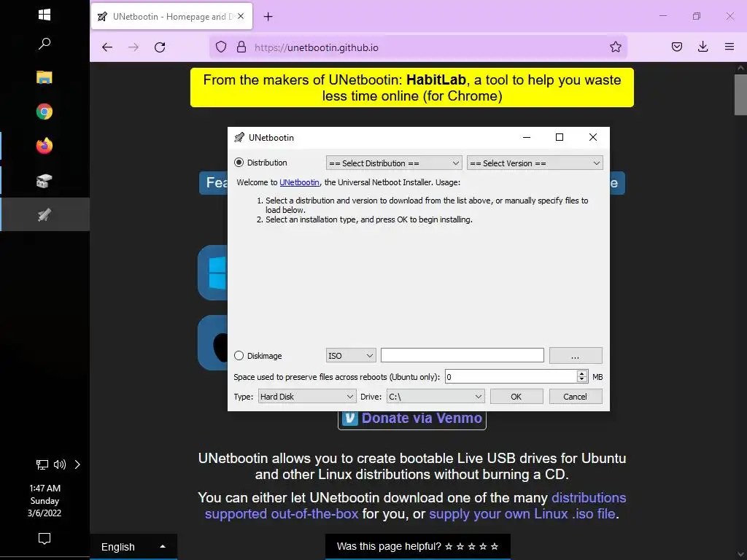Save page to Pocket
The image size is (747, 560).
677,47
